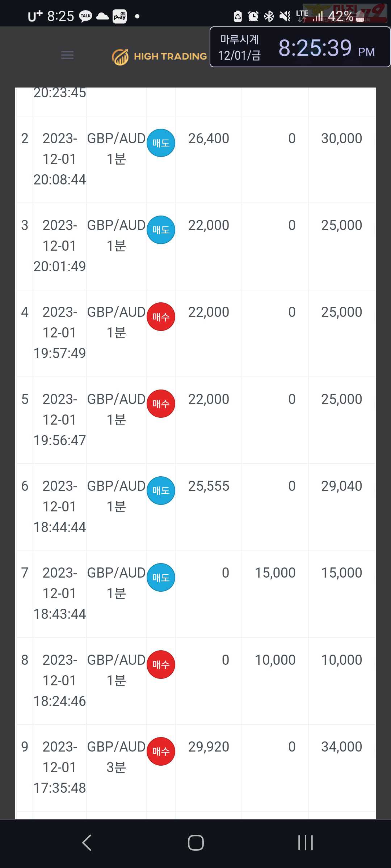Image resolution: width=391 pixels, height=868 pixels.
Task: Tap the 29,040 amount in row 6
Action: click(341, 486)
